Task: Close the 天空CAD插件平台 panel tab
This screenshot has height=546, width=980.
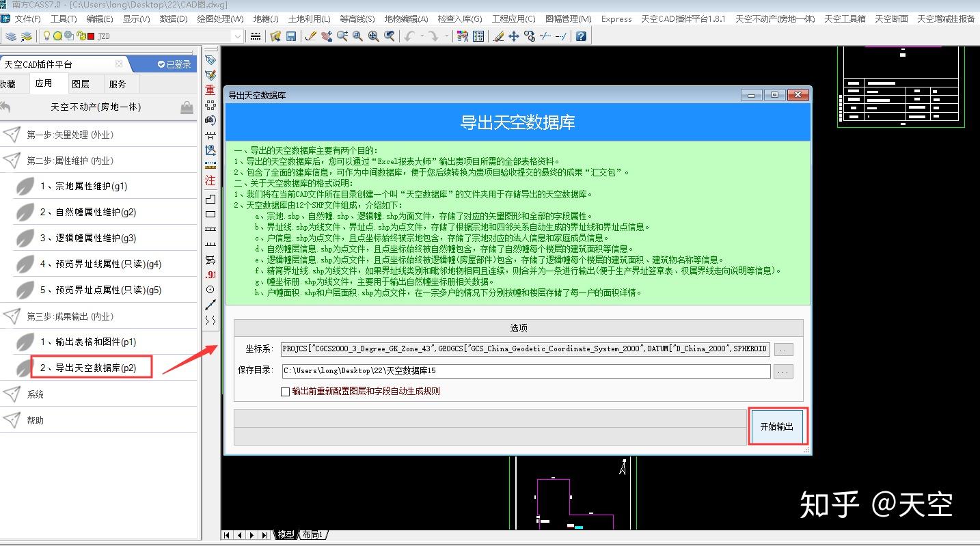Action: (x=119, y=64)
